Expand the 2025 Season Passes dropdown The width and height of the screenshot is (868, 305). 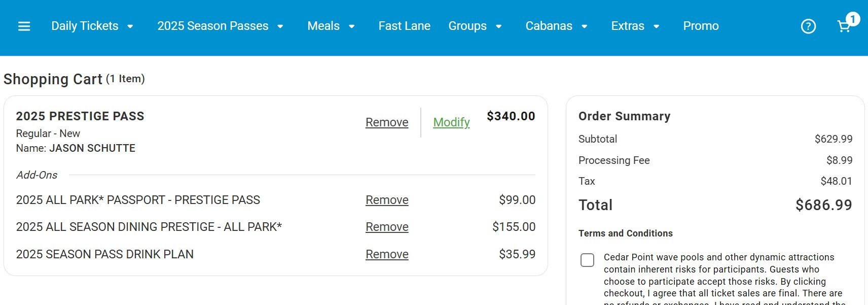click(x=220, y=26)
